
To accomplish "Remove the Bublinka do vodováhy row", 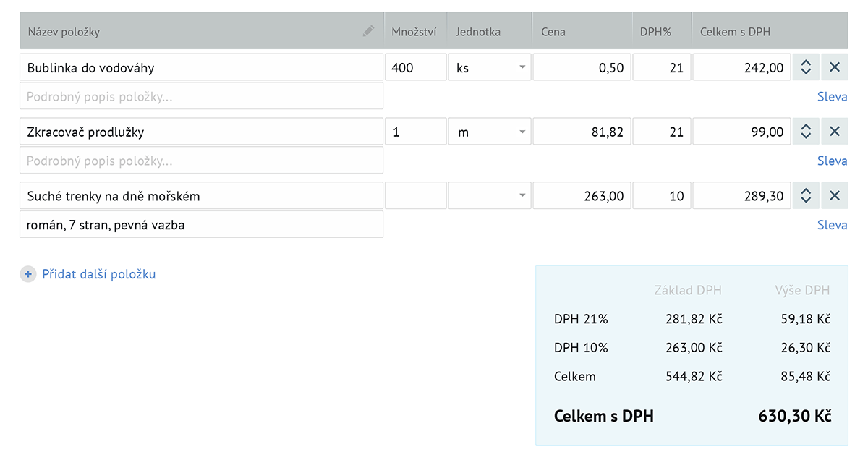I will coord(834,67).
